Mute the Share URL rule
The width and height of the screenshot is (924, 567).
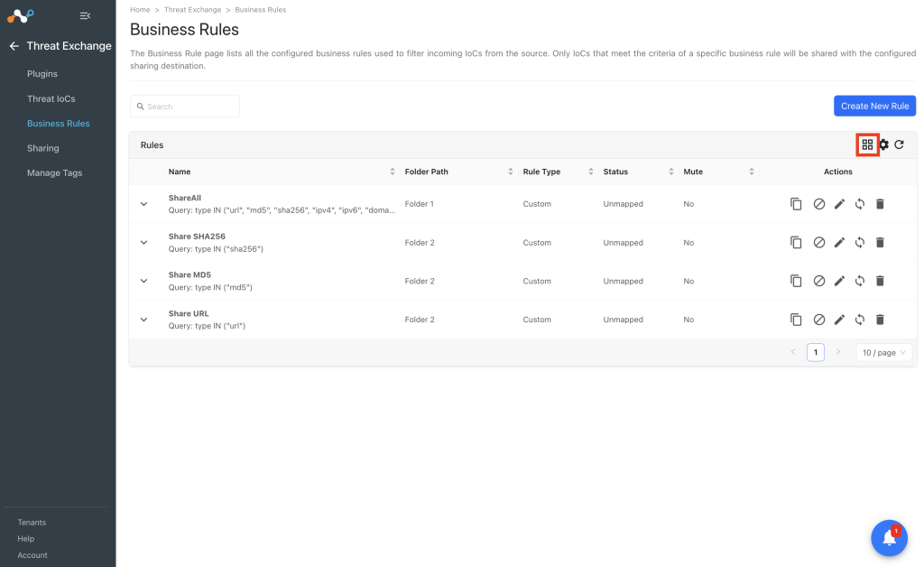pos(819,320)
